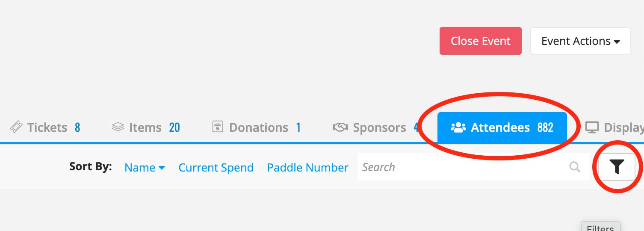The image size is (644, 231).
Task: Click the stacked layers icon beside Items
Action: click(x=118, y=127)
